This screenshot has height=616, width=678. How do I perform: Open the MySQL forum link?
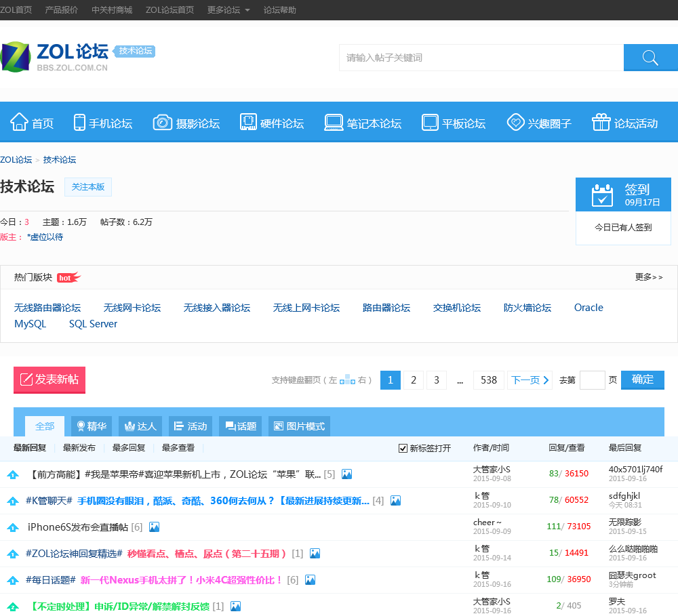pos(31,324)
